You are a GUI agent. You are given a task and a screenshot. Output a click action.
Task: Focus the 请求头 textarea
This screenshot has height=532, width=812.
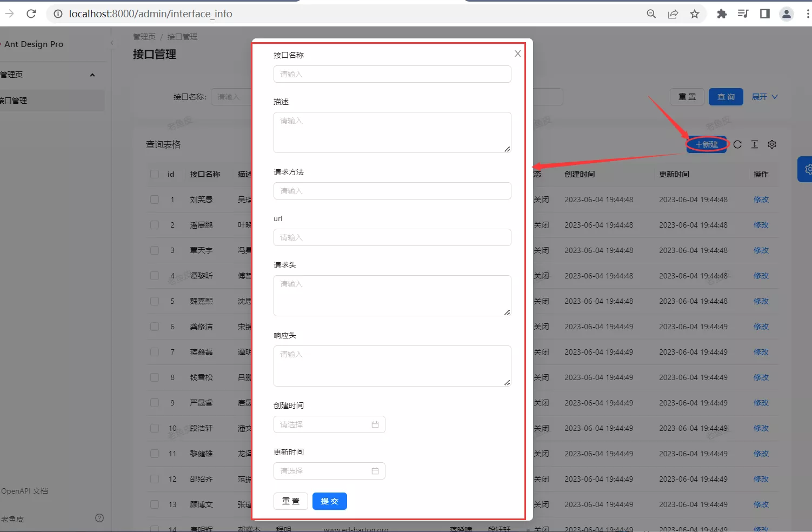pyautogui.click(x=392, y=296)
